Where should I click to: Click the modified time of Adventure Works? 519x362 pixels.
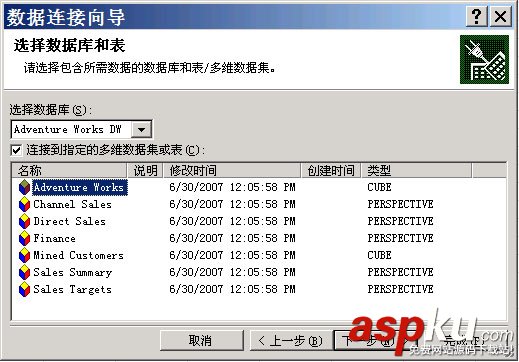[x=232, y=187]
